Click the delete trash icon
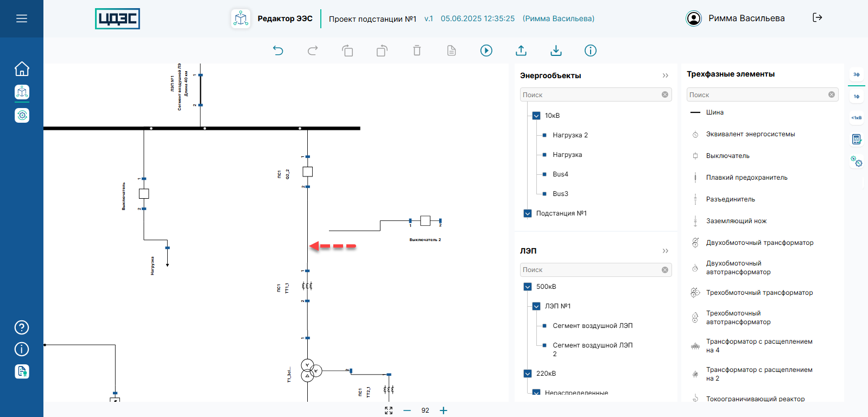868x417 pixels. click(417, 50)
